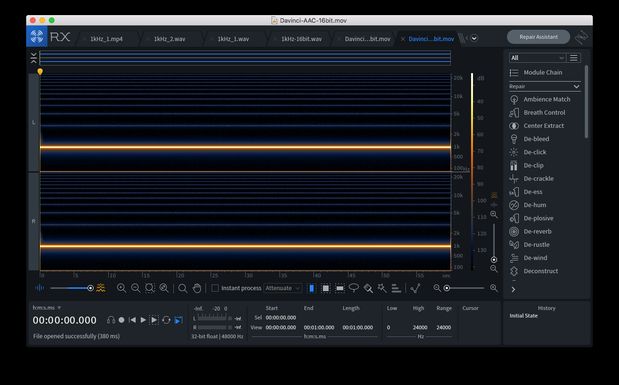Viewport: 619px width, 385px height.
Task: Toggle loop playback
Action: tap(166, 320)
